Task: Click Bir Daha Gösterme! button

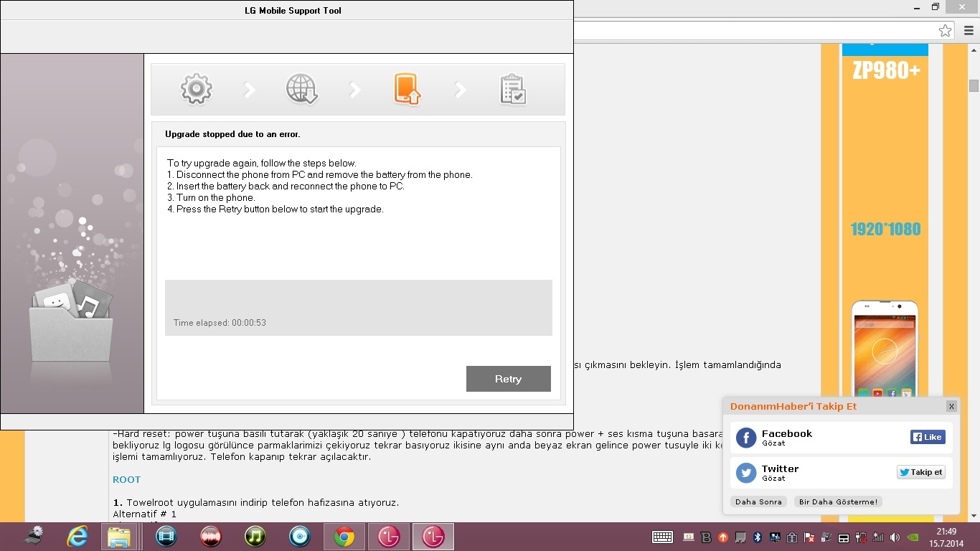Action: 838,501
